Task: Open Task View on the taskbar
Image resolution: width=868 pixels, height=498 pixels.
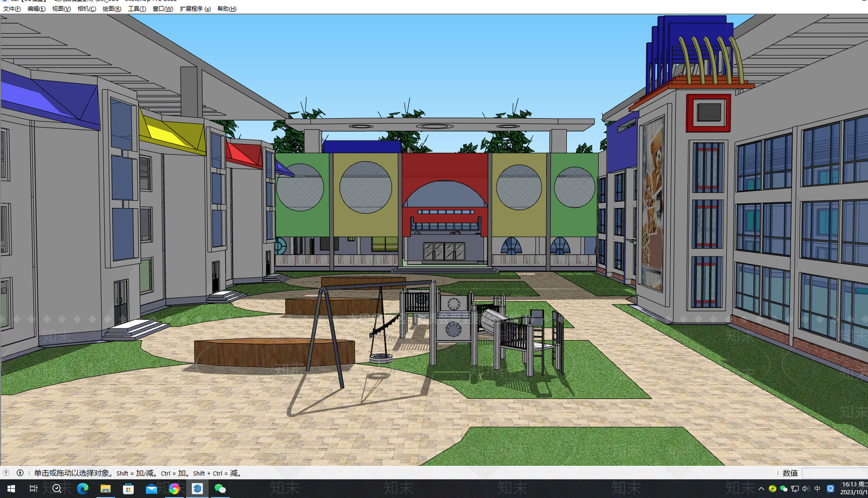Action: point(33,489)
